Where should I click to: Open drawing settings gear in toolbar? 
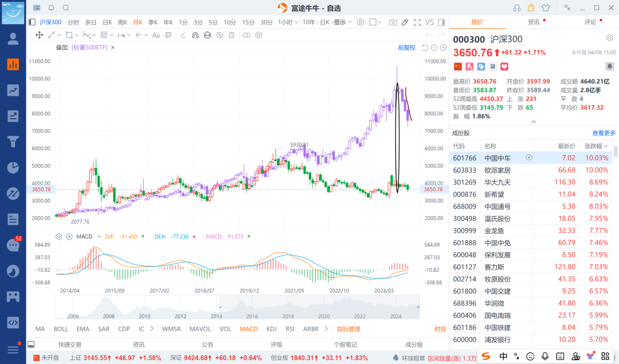click(x=258, y=35)
